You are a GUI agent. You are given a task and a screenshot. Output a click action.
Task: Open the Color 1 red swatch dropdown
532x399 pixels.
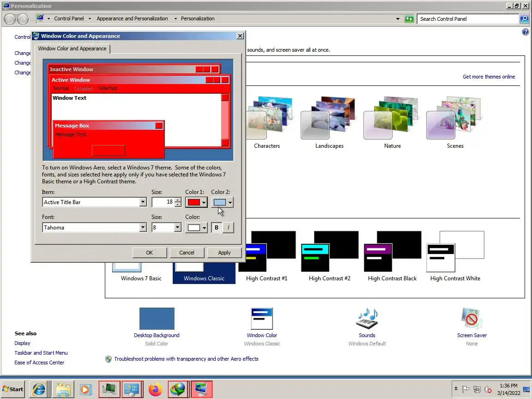tap(196, 202)
